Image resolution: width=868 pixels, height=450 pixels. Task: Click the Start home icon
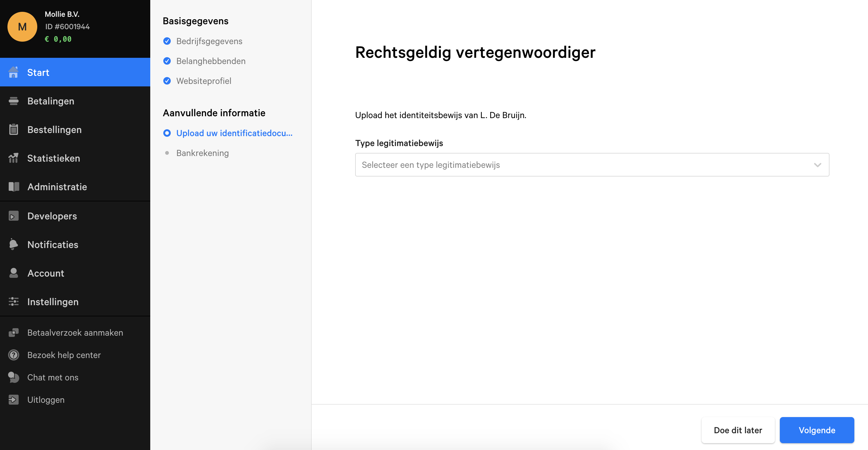click(x=13, y=72)
